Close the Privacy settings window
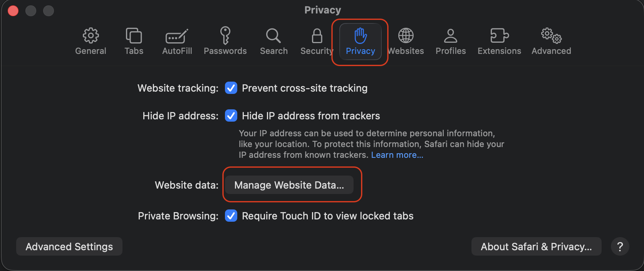Viewport: 644px width, 271px height. (13, 11)
